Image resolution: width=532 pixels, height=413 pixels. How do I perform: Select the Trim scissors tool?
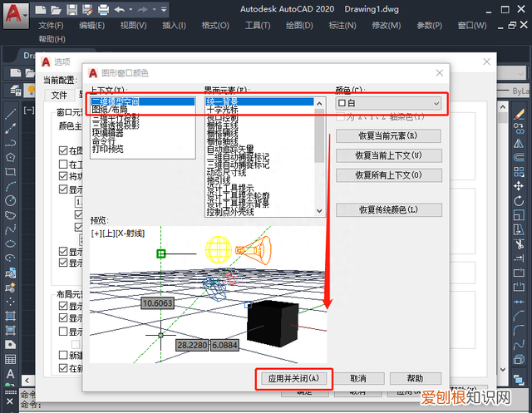pyautogui.click(x=519, y=243)
